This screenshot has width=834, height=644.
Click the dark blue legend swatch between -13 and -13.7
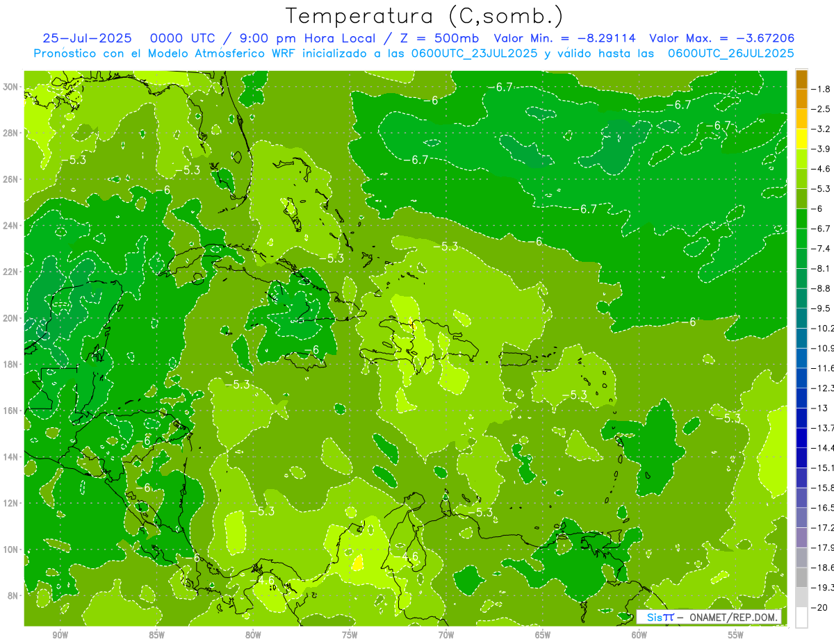click(x=801, y=418)
